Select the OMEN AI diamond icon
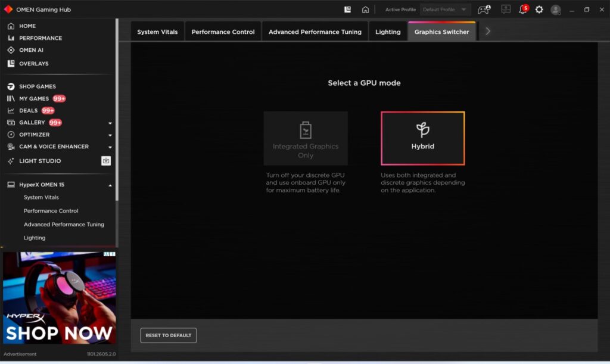 coord(11,50)
